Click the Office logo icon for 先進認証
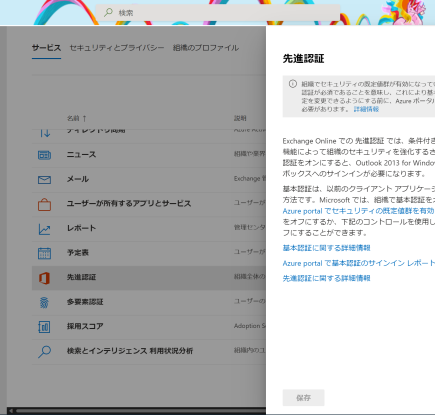 (x=44, y=278)
